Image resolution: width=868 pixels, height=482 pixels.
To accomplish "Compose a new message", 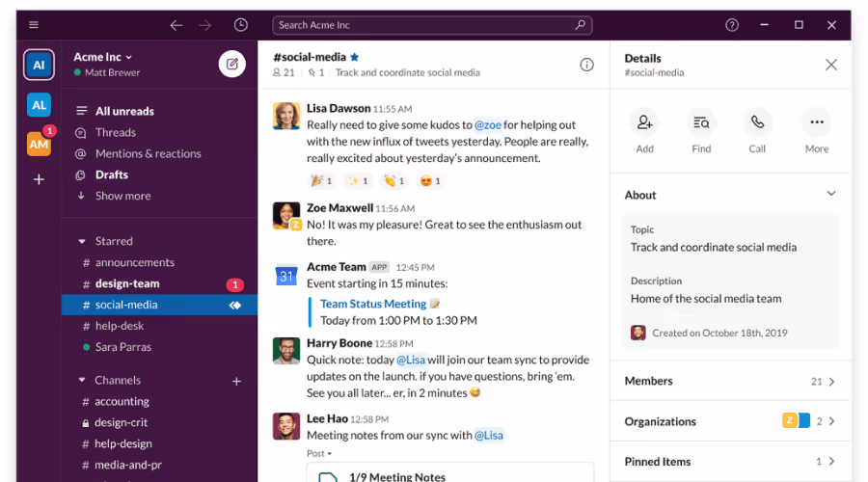I will point(231,65).
